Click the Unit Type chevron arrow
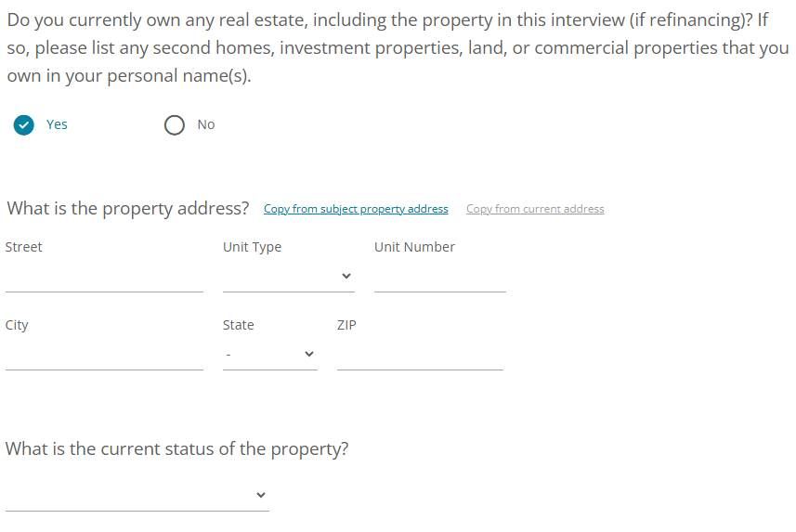The height and width of the screenshot is (532, 796). pyautogui.click(x=346, y=276)
